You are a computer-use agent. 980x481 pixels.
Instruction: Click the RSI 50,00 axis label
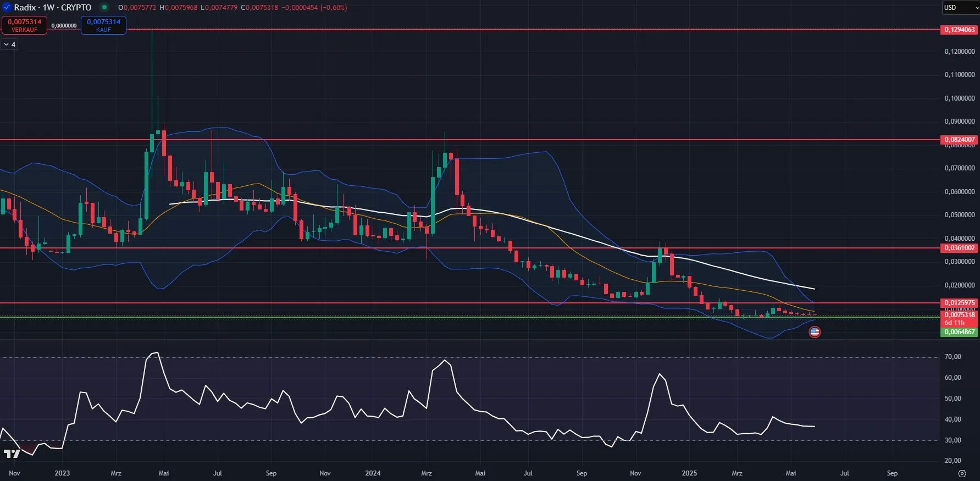point(953,399)
